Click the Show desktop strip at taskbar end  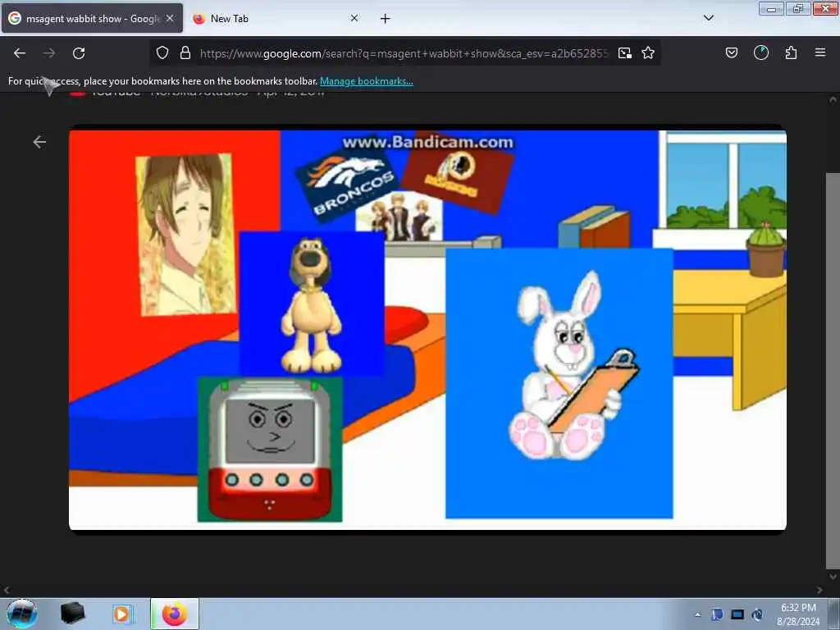coord(833,614)
